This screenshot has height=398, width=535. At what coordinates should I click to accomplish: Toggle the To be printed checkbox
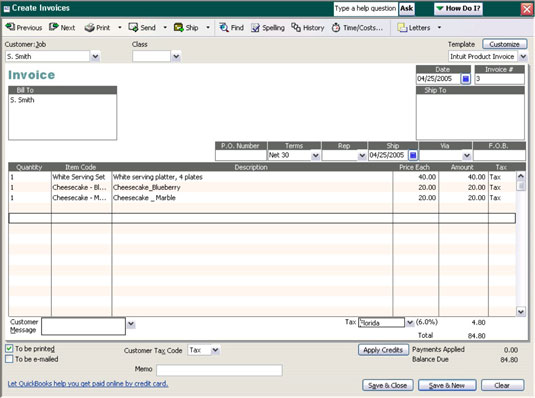coord(9,349)
